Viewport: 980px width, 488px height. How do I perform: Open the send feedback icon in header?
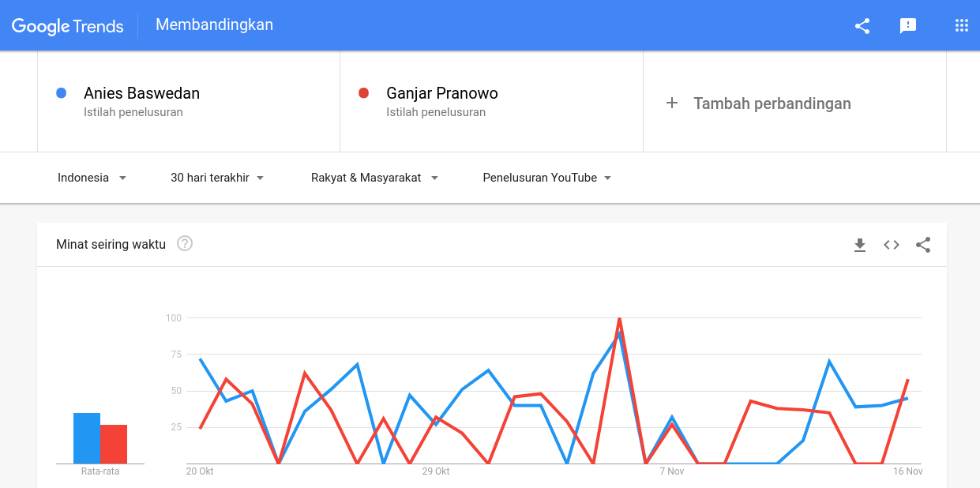tap(908, 26)
